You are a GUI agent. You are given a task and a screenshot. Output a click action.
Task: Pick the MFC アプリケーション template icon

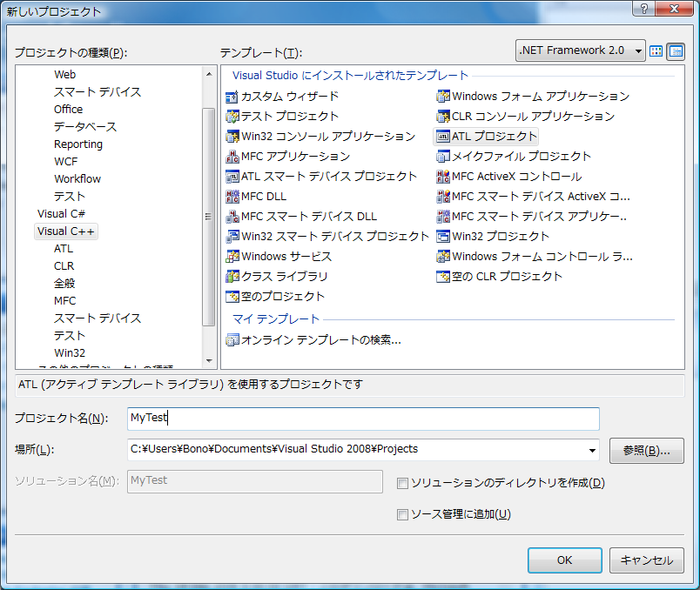[x=232, y=157]
